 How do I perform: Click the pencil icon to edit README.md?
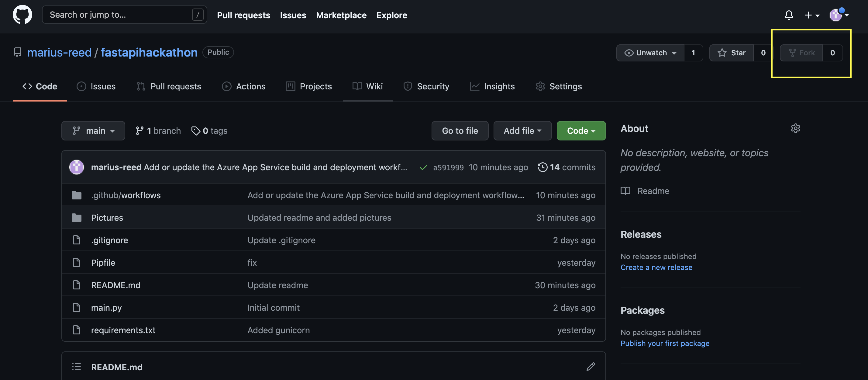pos(591,367)
